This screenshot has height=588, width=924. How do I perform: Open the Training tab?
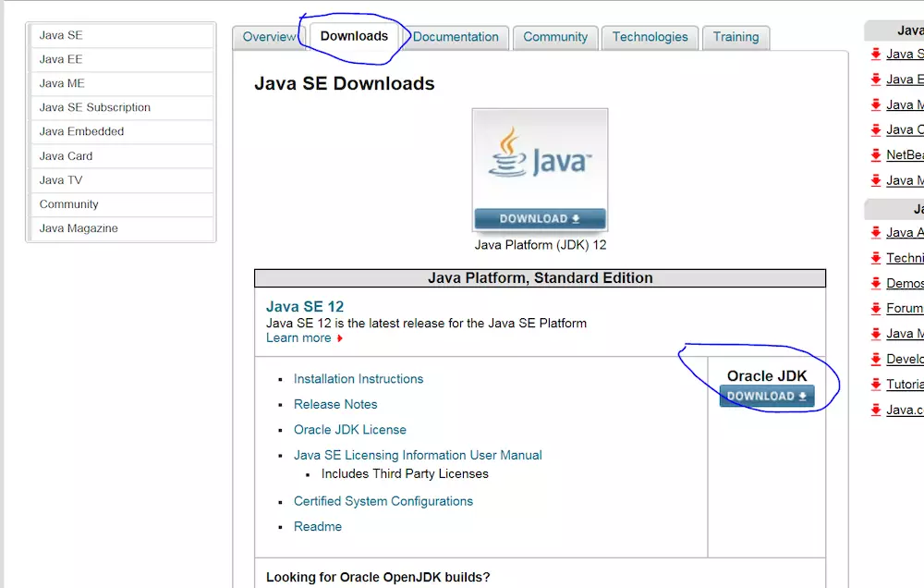(x=736, y=37)
